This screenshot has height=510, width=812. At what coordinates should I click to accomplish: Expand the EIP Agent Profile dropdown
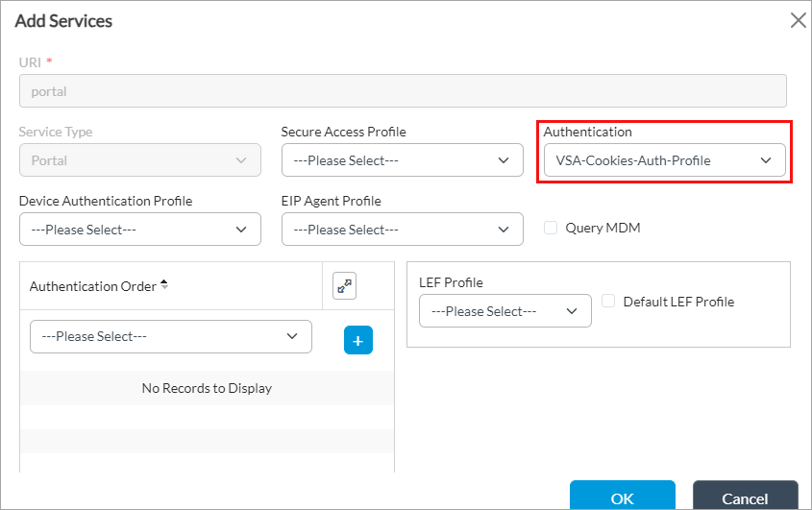pyautogui.click(x=403, y=229)
